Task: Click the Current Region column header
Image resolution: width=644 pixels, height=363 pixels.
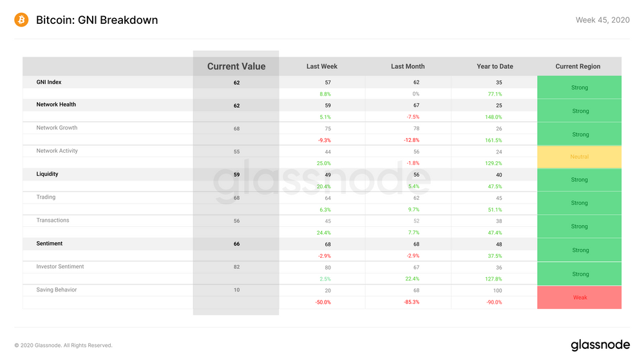Action: coord(578,66)
